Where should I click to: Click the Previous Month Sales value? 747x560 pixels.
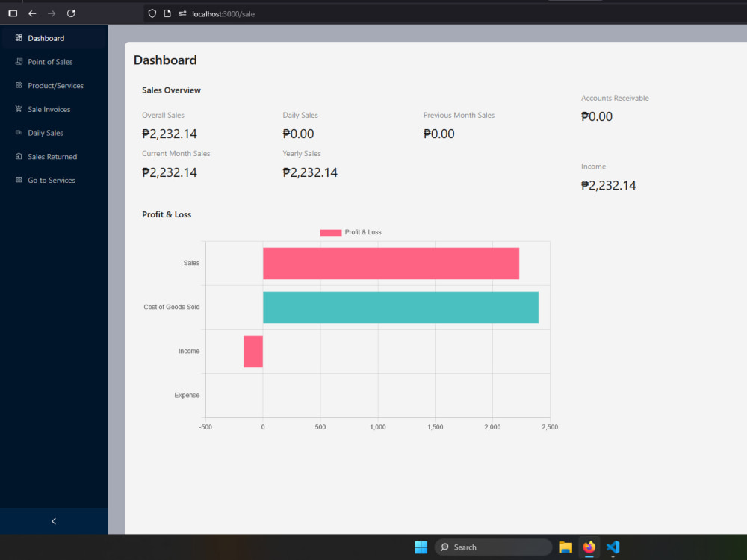(x=438, y=134)
